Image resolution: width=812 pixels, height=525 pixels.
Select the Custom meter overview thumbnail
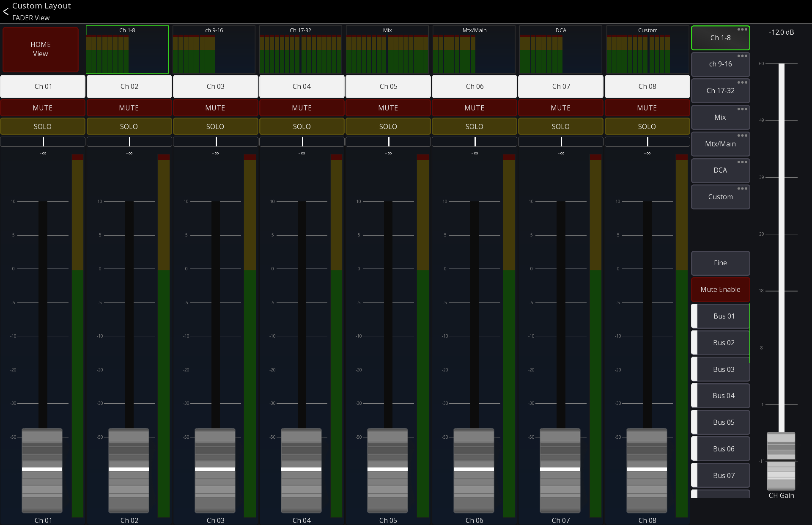647,49
